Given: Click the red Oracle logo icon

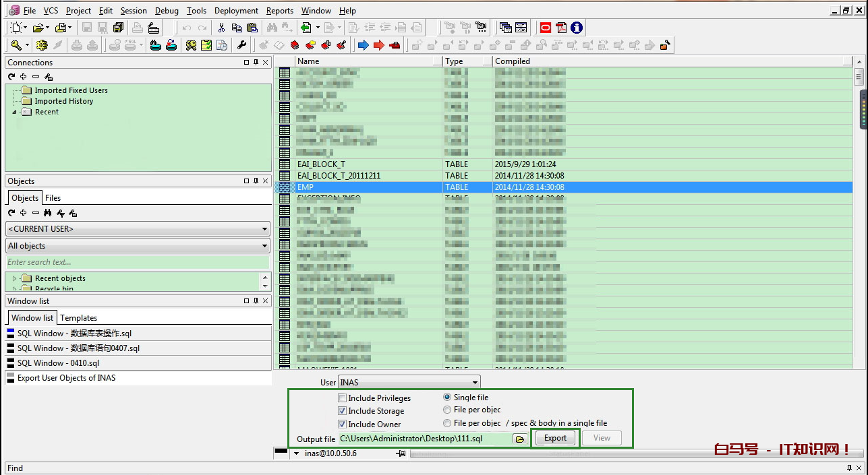Looking at the screenshot, I should (545, 28).
